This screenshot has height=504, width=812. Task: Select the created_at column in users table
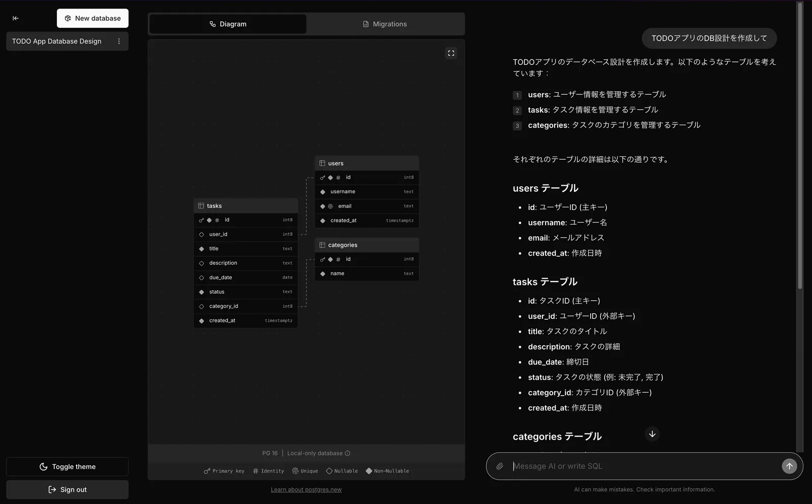367,221
